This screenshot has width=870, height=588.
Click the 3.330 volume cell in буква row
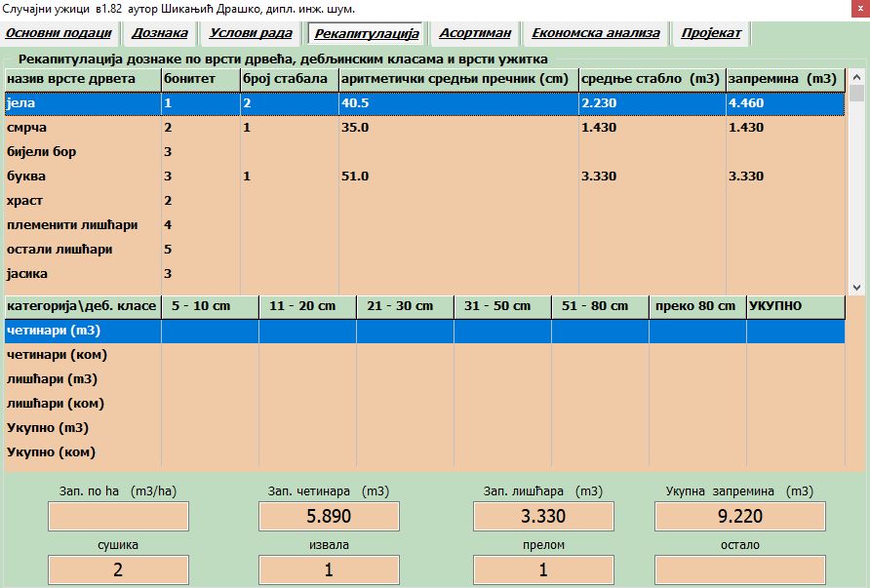pyautogui.click(x=786, y=176)
